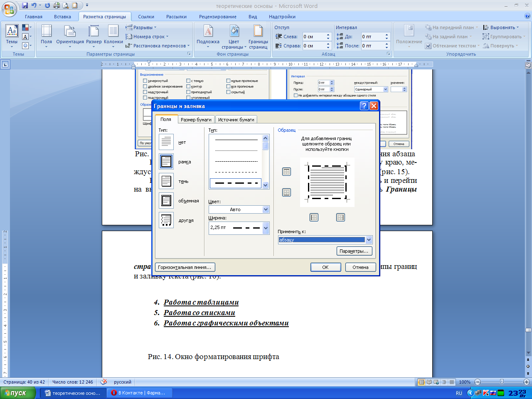Switch to В Контакте taskbar window
The width and height of the screenshot is (532, 399).
click(139, 393)
